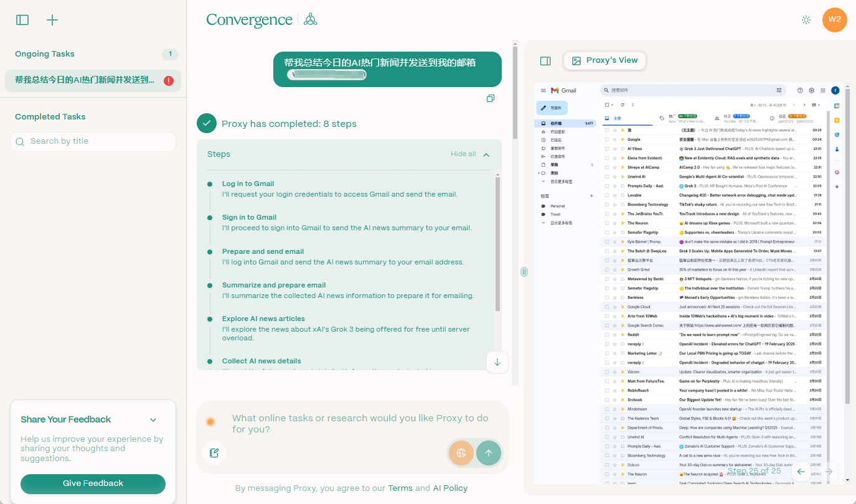Click Gmail refresh icon
This screenshot has height=504, width=856.
(x=623, y=105)
